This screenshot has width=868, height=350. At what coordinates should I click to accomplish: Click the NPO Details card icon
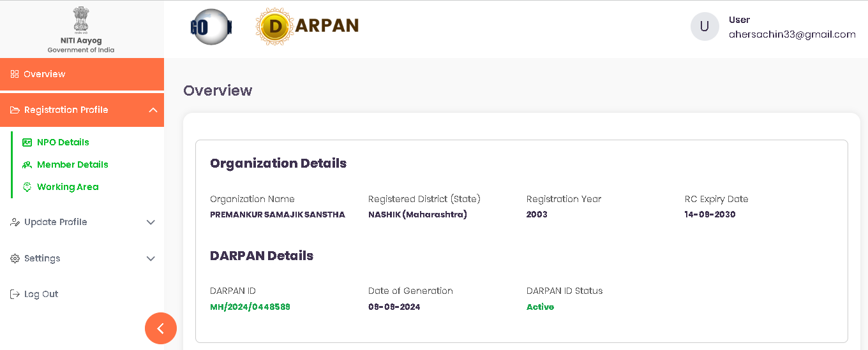27,142
